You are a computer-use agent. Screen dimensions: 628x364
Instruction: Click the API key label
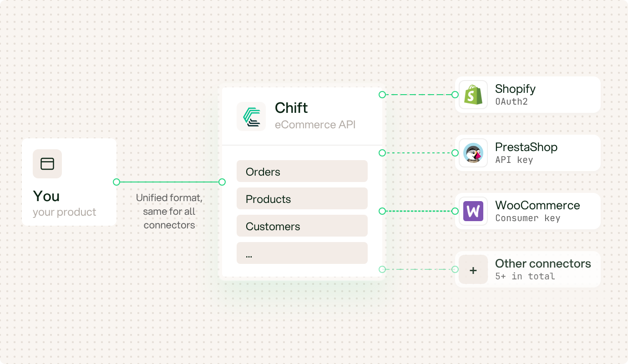(514, 160)
